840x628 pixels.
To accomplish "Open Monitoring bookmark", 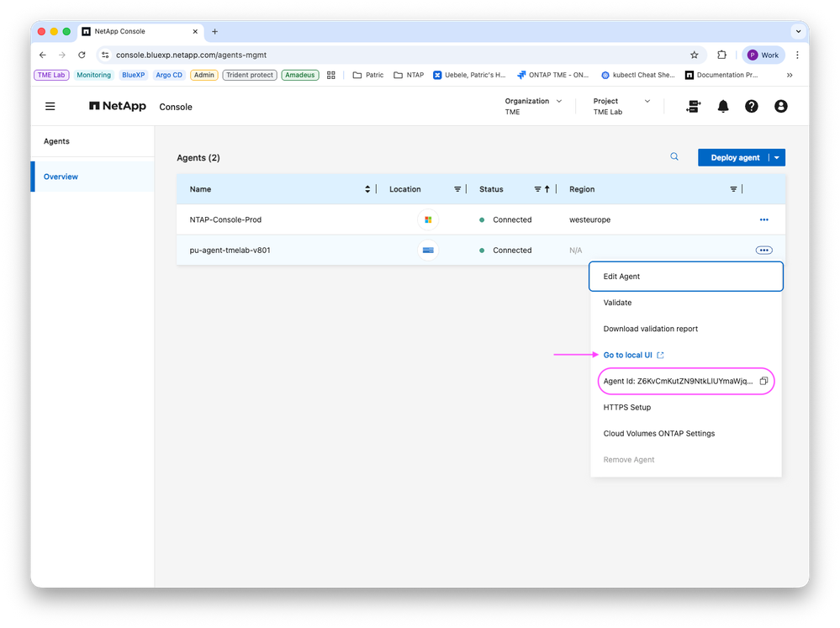I will [x=93, y=75].
